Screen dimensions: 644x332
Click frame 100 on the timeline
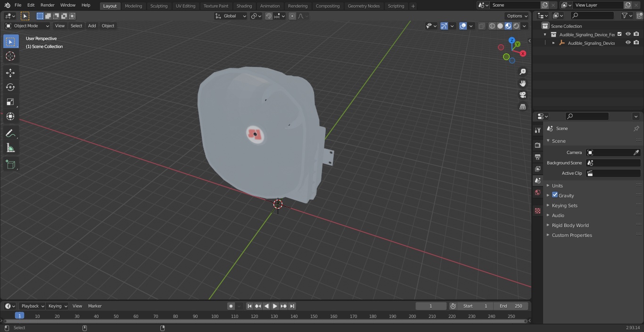coord(215,316)
